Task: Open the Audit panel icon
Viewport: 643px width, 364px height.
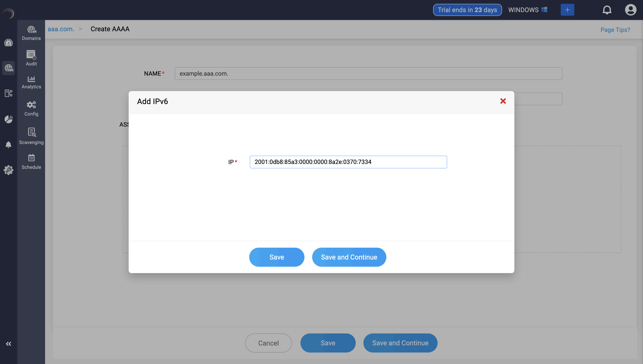Action: tap(31, 58)
